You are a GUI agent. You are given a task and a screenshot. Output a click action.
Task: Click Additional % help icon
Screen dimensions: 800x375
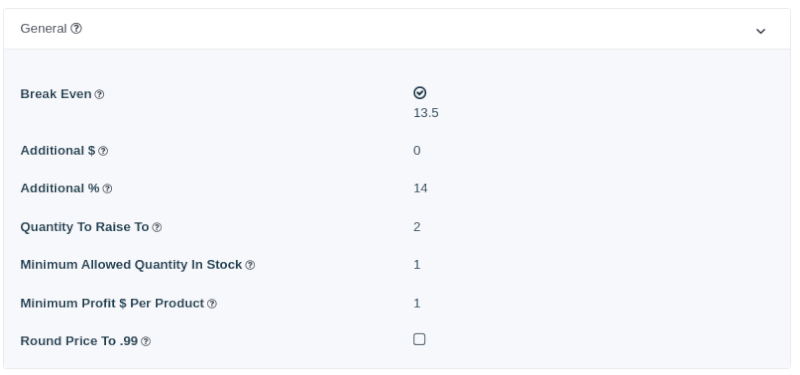coord(107,189)
